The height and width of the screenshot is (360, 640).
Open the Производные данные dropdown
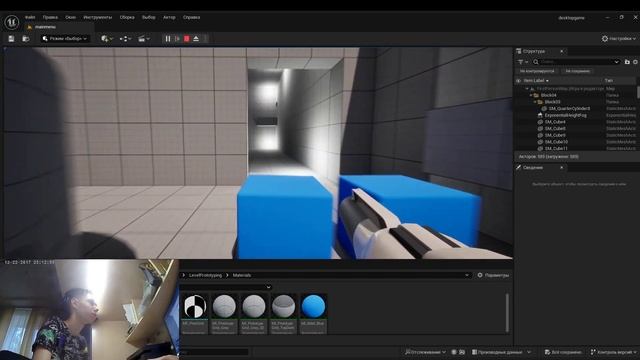click(x=502, y=352)
